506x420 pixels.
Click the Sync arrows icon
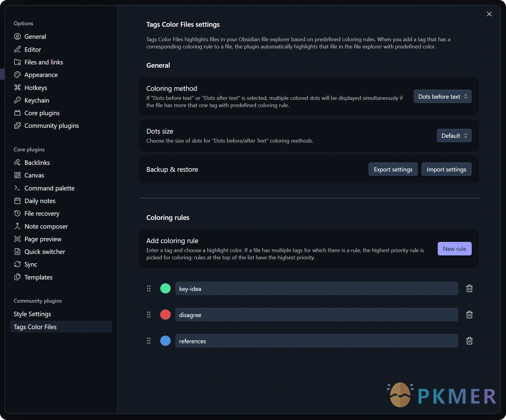tap(17, 264)
